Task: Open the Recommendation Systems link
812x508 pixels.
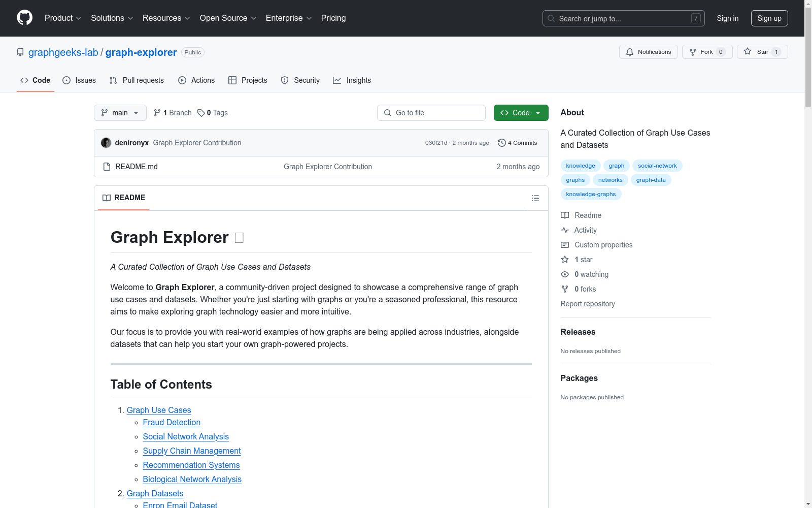Action: pyautogui.click(x=191, y=465)
